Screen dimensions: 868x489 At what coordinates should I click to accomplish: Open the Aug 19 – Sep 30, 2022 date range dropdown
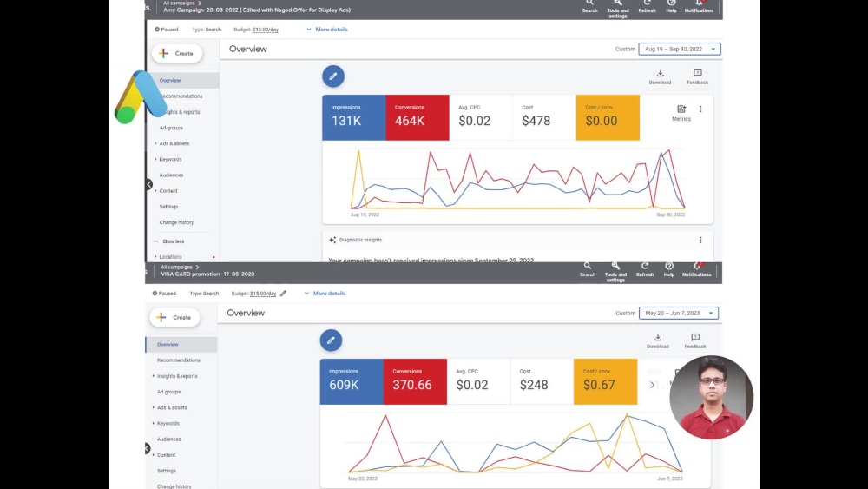point(680,49)
